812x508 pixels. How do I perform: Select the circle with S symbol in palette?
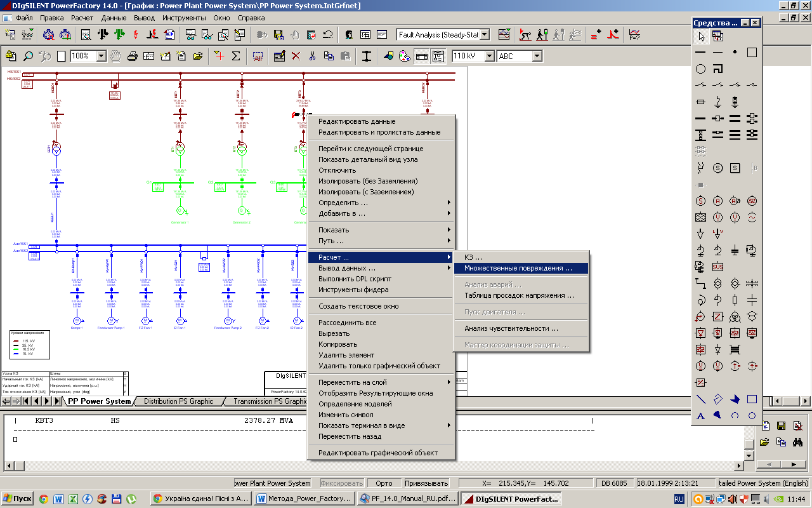coord(717,168)
